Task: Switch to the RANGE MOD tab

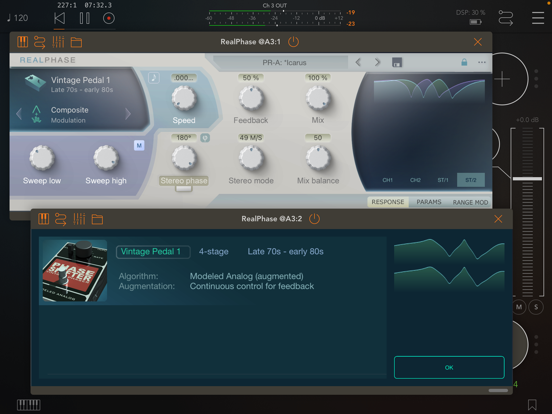Action: click(x=470, y=202)
